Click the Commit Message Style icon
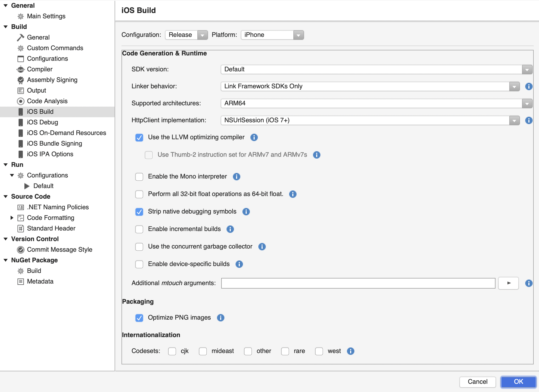Screen dimensions: 539x392 (x=20, y=250)
